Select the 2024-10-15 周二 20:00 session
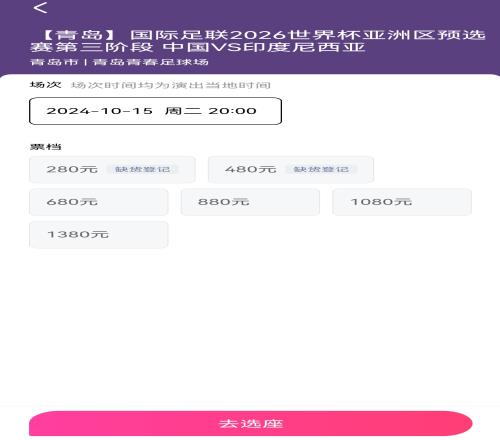Screen dimensions: 500x440 click(x=155, y=111)
